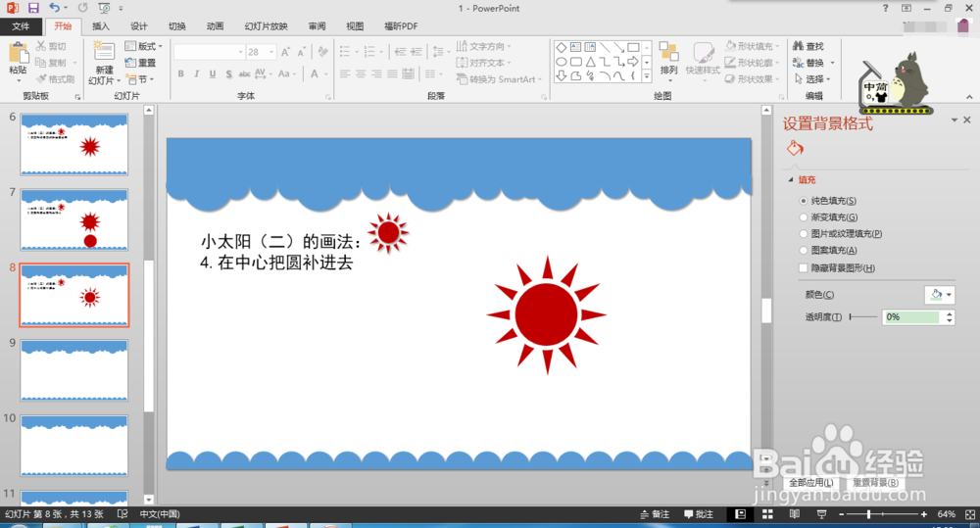This screenshot has height=528, width=980.
Task: Select slide 9 thumbnail
Action: [73, 370]
